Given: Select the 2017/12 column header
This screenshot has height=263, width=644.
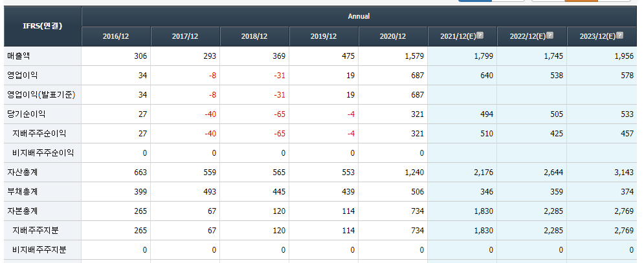Looking at the screenshot, I should tap(185, 37).
